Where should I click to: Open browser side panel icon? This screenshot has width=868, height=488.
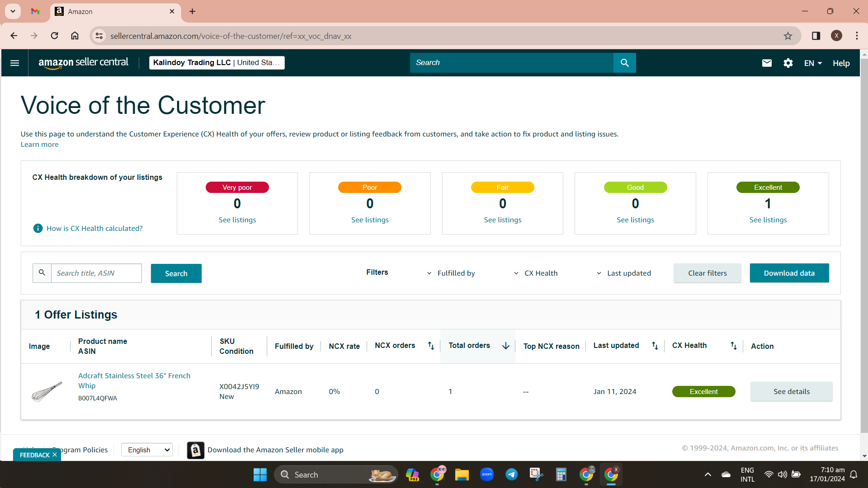pos(816,36)
